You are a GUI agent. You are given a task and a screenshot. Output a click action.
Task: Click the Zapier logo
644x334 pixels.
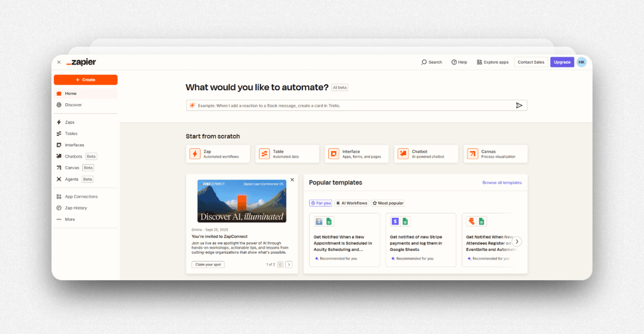pyautogui.click(x=81, y=62)
